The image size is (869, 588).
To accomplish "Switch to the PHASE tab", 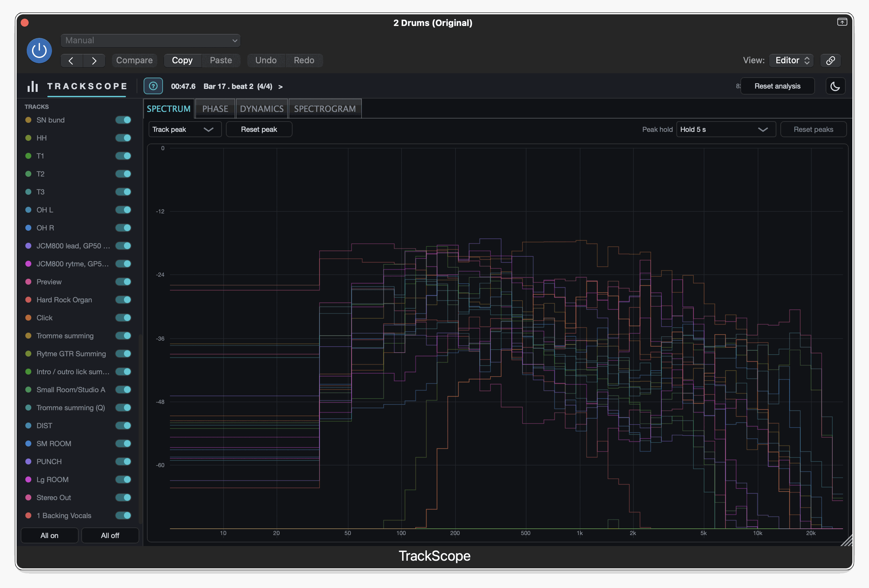I will pos(215,109).
